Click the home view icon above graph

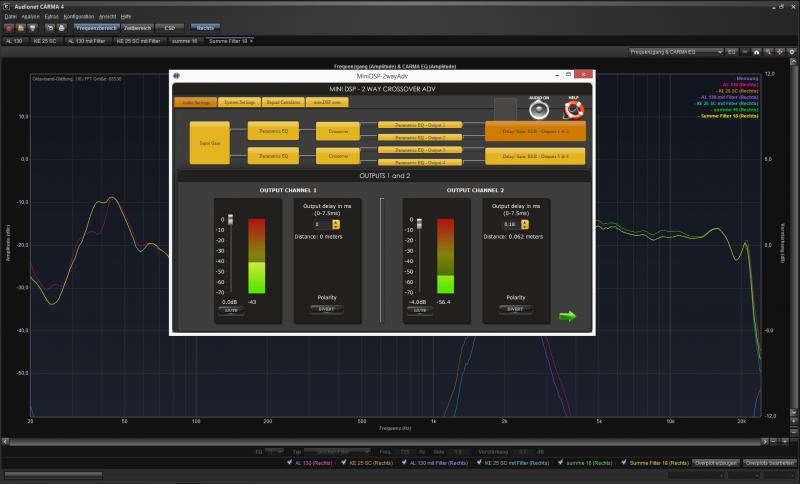[756, 50]
